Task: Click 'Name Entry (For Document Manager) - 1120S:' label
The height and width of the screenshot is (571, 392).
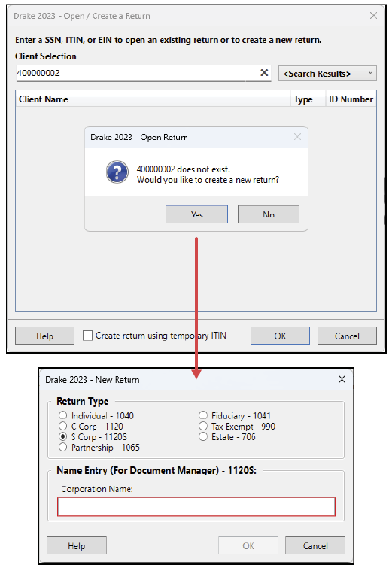Action: (156, 470)
